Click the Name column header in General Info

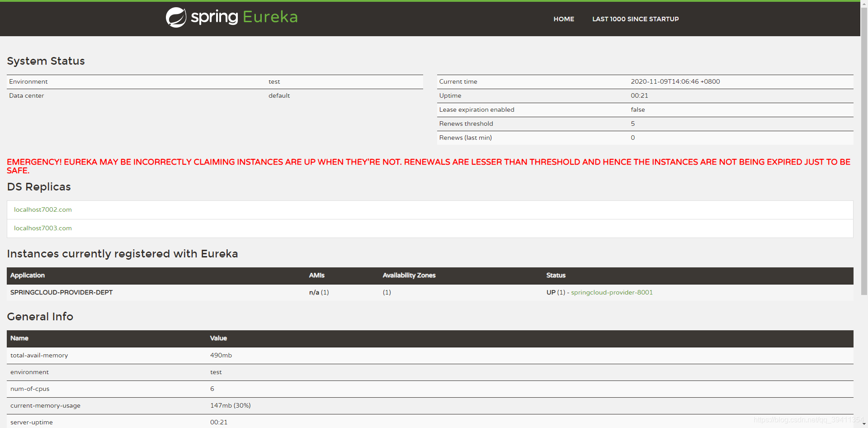(x=19, y=338)
